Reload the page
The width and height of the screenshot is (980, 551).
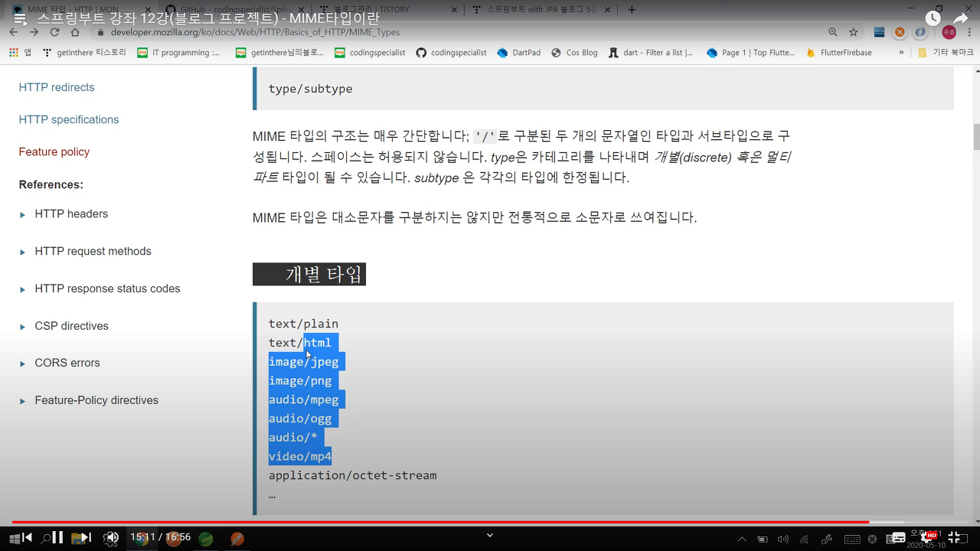(x=54, y=32)
